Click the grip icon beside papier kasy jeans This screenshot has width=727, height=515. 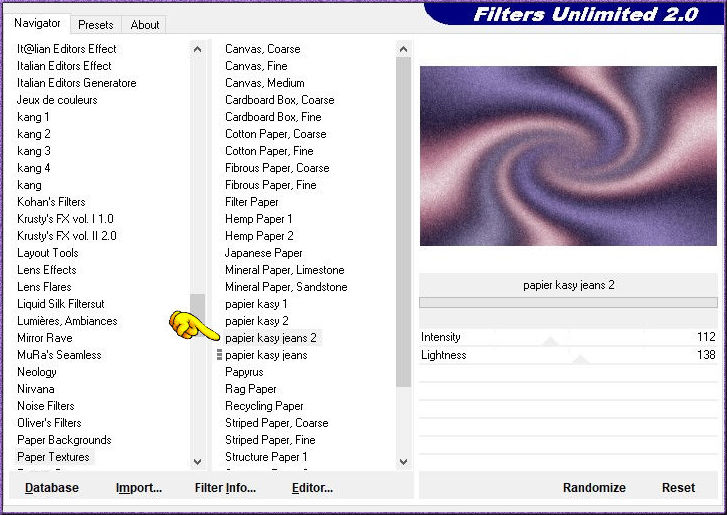(x=219, y=355)
